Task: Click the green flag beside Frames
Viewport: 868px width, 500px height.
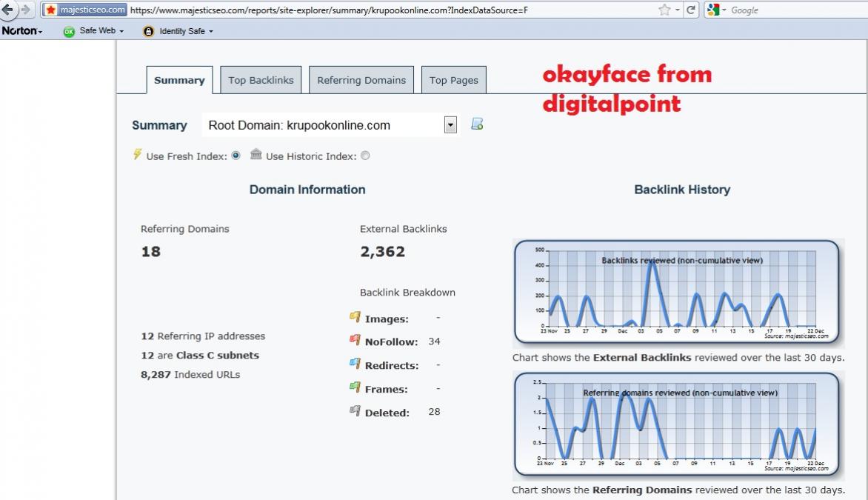Action: coord(355,387)
